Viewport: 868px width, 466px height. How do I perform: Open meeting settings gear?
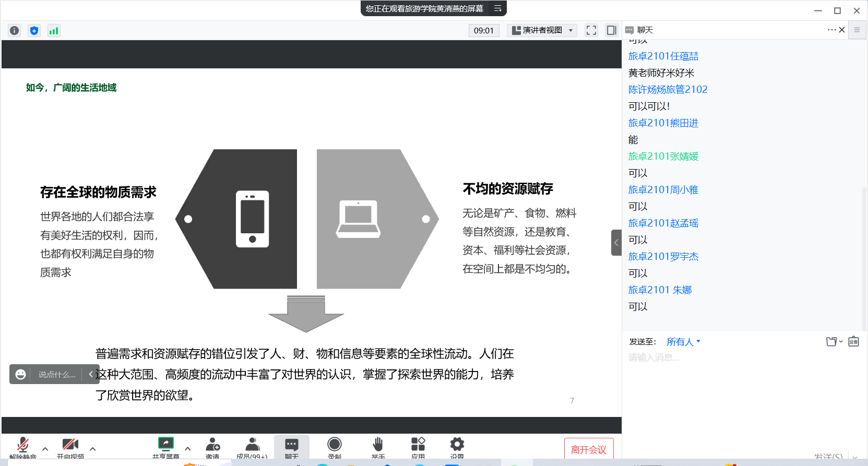pos(457,445)
